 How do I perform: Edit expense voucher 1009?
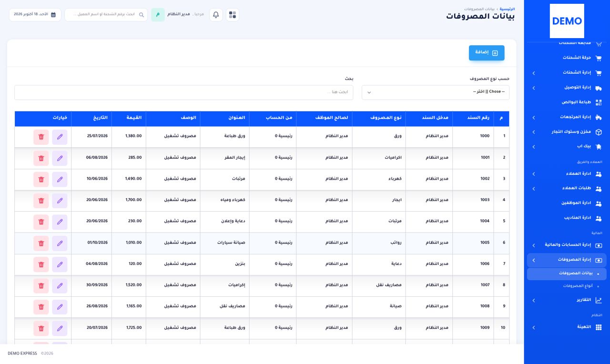[x=60, y=328]
